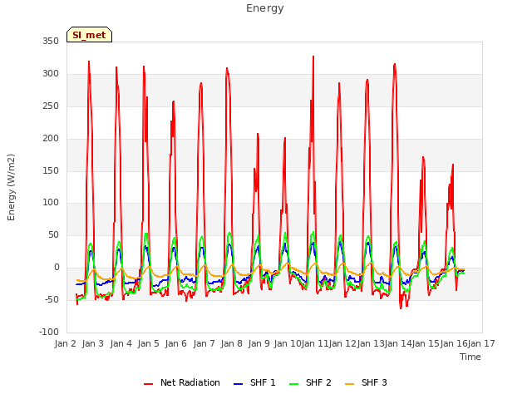This screenshot has width=532, height=399.
Task: Click the 200 y-axis tick label
Action: (51, 139)
